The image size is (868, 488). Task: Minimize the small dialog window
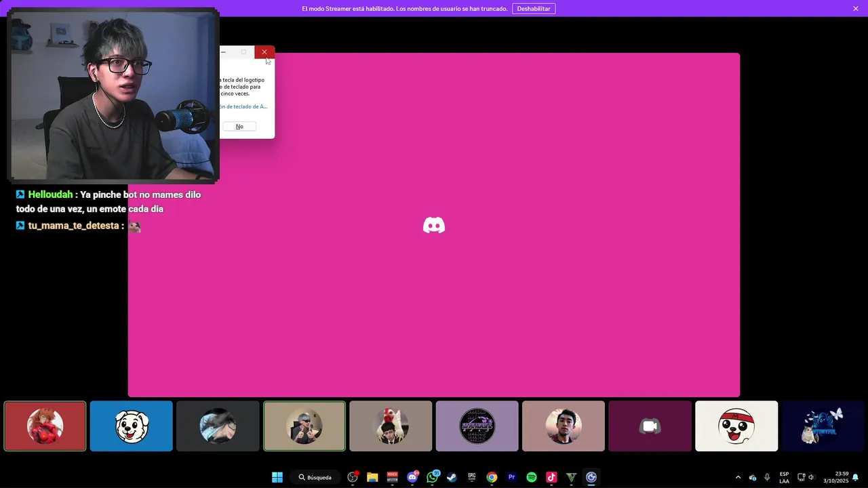(224, 52)
